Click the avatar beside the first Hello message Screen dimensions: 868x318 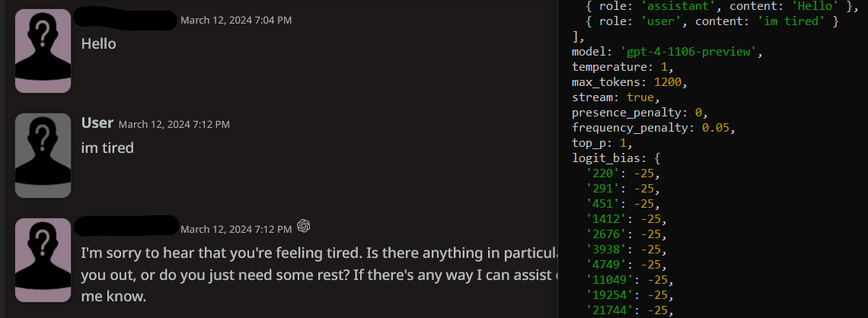point(43,51)
